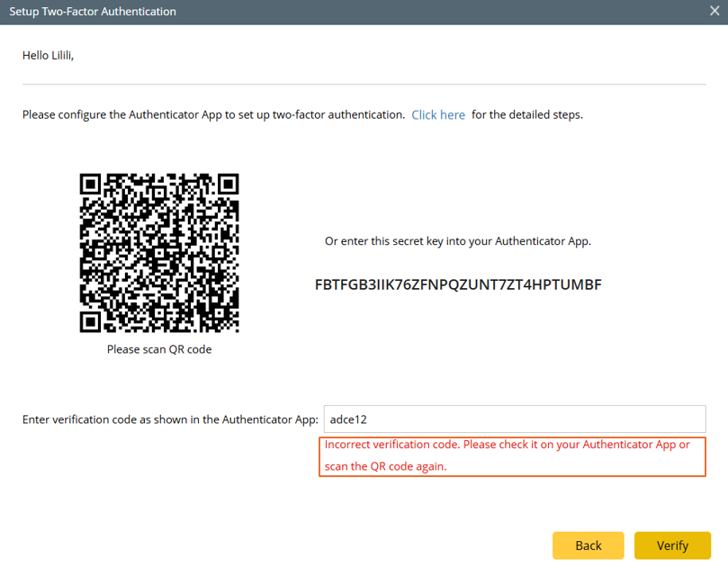Click the 'Setup Two-Factor Authentication' title

pyautogui.click(x=93, y=11)
